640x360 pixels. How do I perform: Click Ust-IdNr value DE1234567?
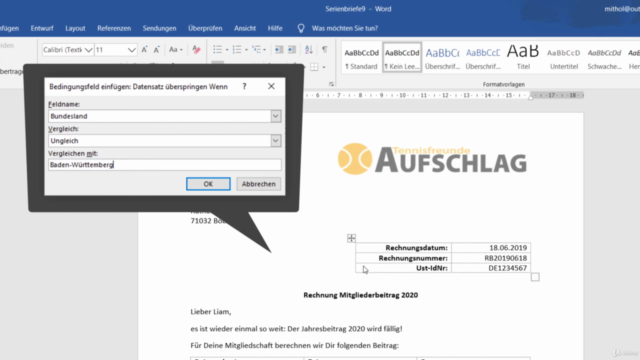507,268
